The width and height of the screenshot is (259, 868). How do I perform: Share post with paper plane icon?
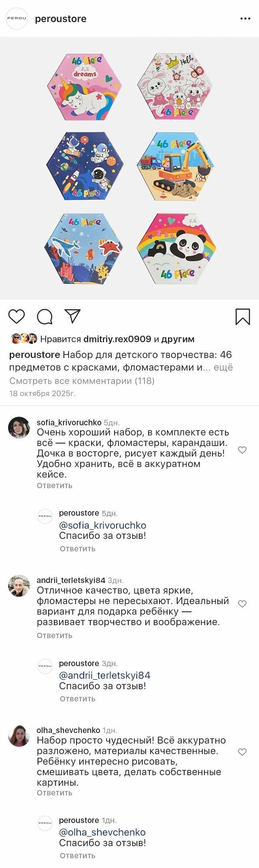click(x=73, y=316)
